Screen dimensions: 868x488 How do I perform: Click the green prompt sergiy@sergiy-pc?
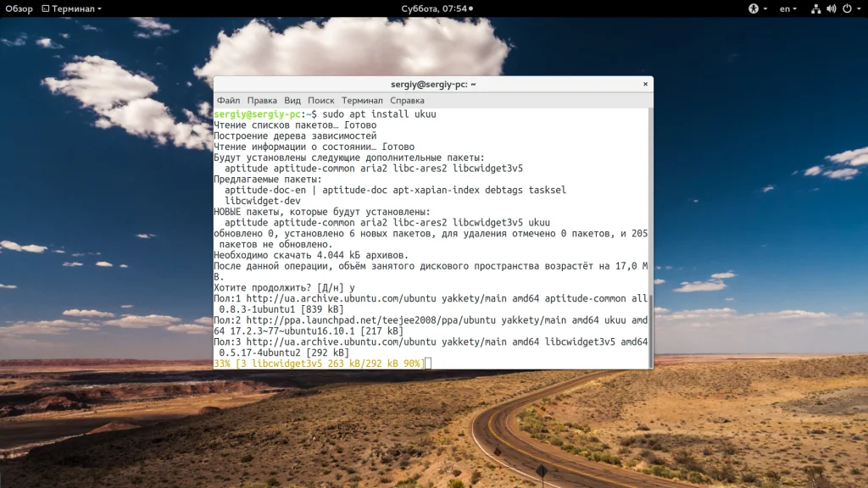point(258,114)
